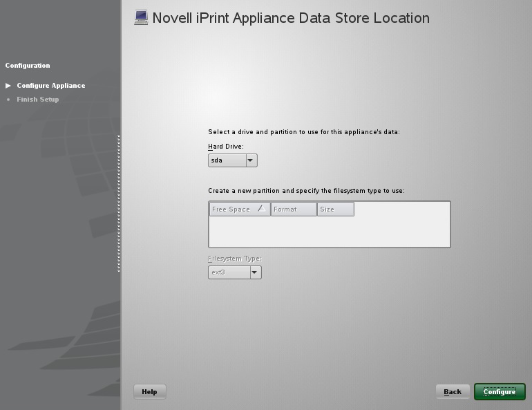Viewport: 532px width, 410px height.
Task: Click the 'Hard Drive:' label
Action: click(x=226, y=147)
